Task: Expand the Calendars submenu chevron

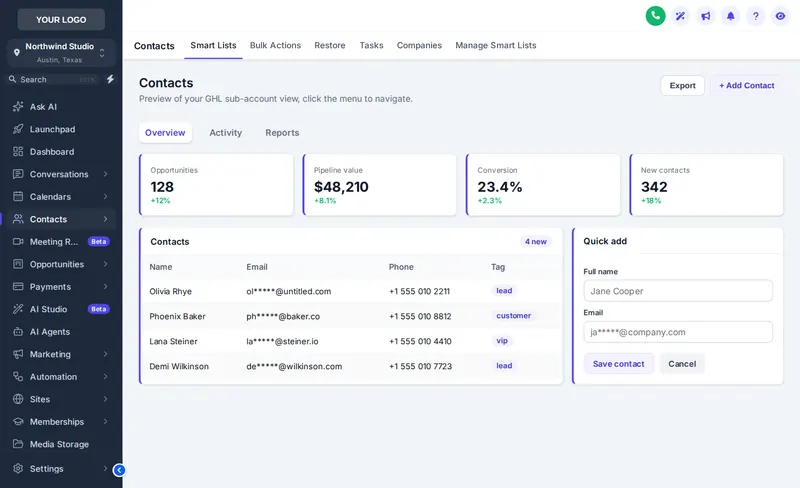Action: tap(106, 197)
